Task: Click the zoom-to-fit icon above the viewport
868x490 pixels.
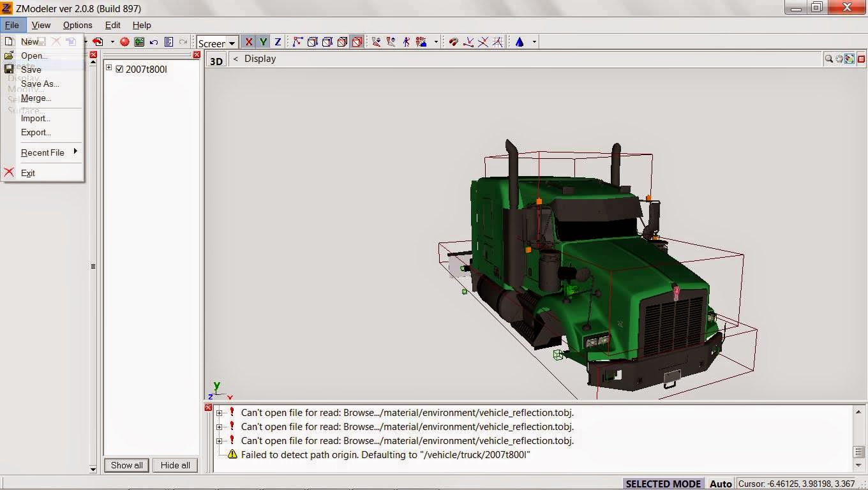Action: coord(849,59)
